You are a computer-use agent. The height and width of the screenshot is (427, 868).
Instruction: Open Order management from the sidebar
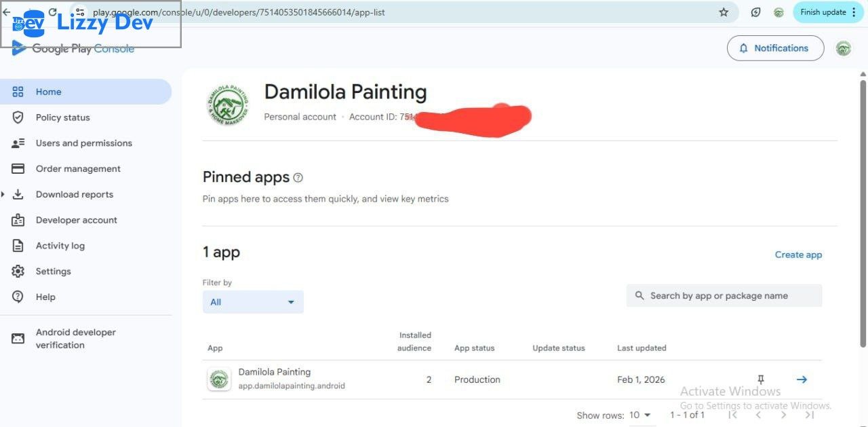[x=78, y=169]
